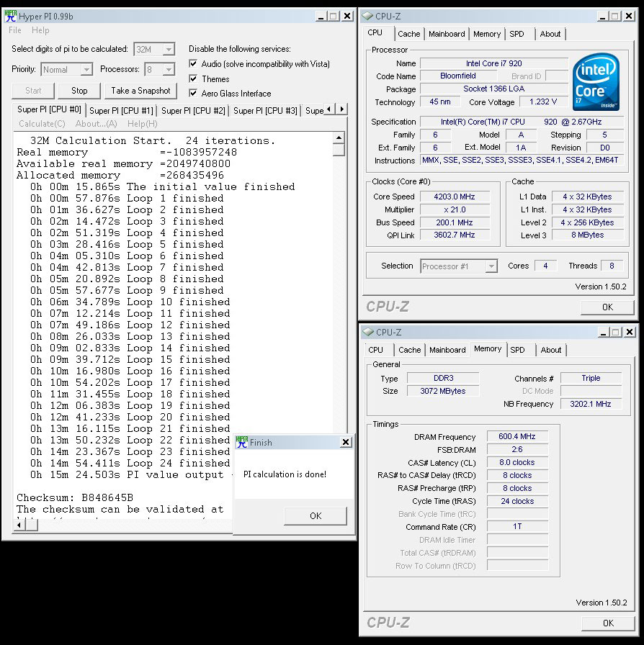Open Mainboard tab in bottom CPU-Z window
Screen dimensions: 644x645
point(447,350)
